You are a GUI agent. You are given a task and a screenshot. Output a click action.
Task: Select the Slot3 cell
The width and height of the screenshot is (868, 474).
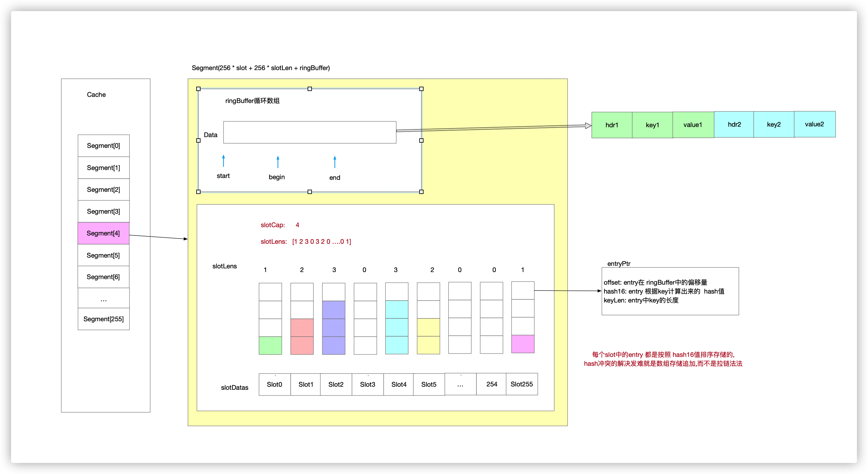point(368,385)
